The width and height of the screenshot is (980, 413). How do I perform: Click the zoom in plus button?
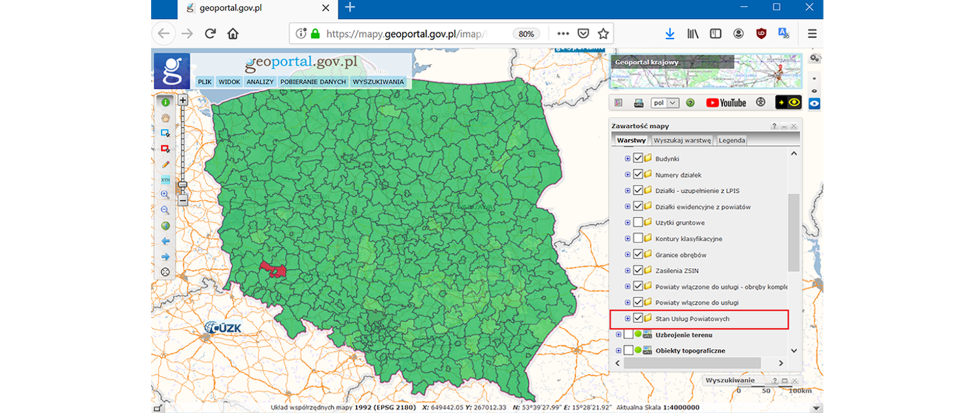click(182, 100)
